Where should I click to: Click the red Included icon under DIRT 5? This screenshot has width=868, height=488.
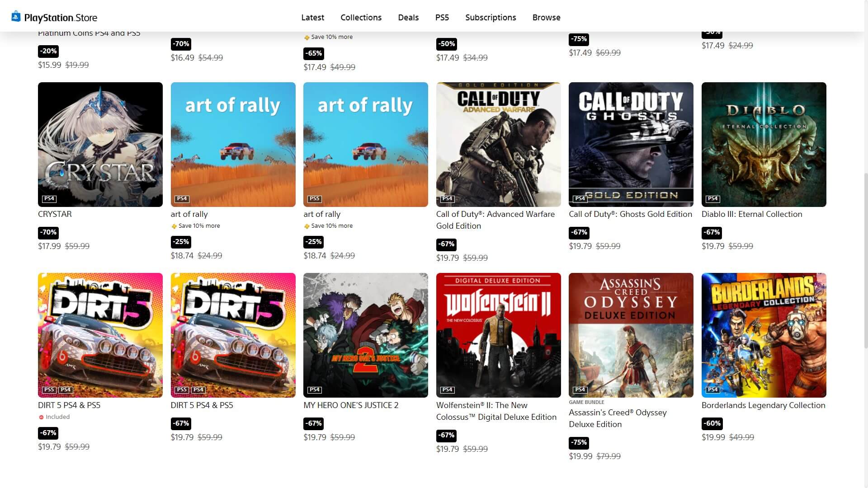pos(41,417)
